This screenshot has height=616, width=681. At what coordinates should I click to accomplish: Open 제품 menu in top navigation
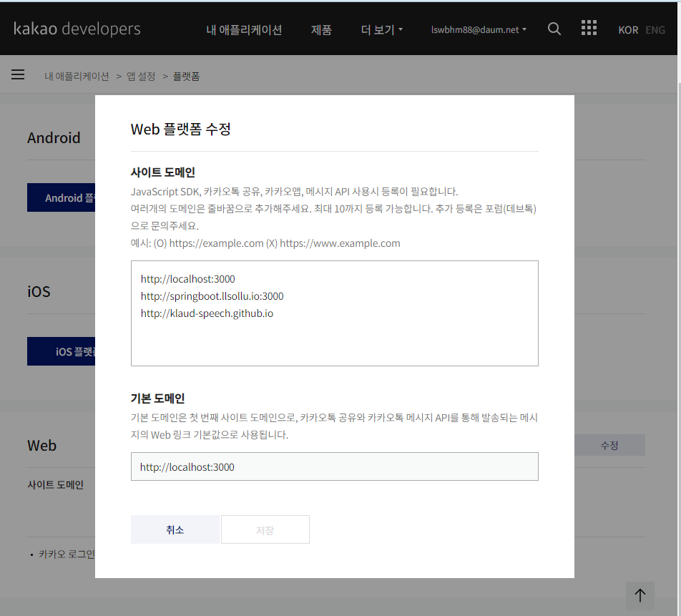pos(321,29)
